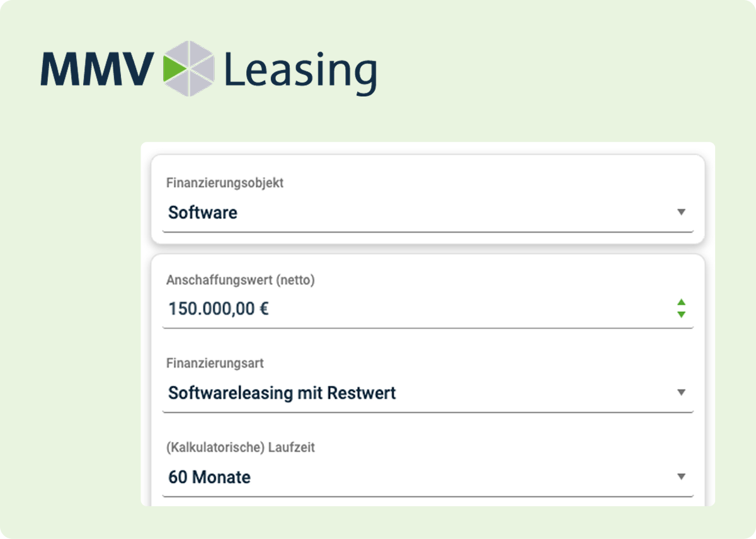This screenshot has height=539, width=756.
Task: Click the Softwareleasing mit Restwert selection
Action: (x=281, y=393)
